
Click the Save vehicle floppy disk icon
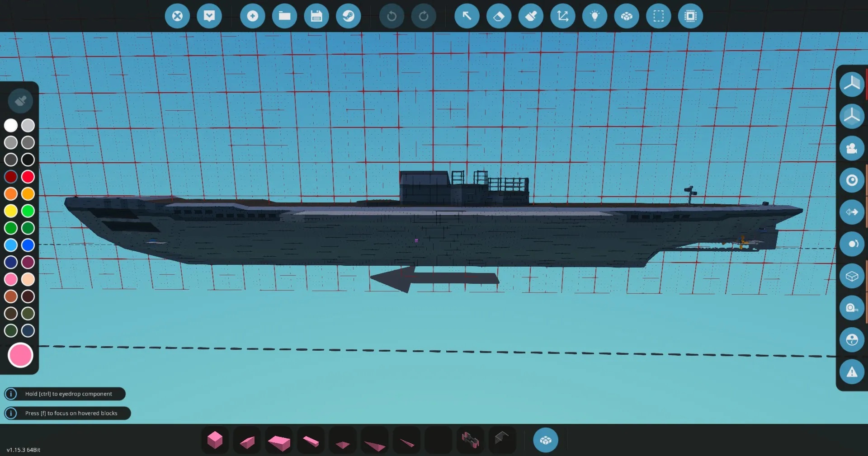[x=316, y=16]
